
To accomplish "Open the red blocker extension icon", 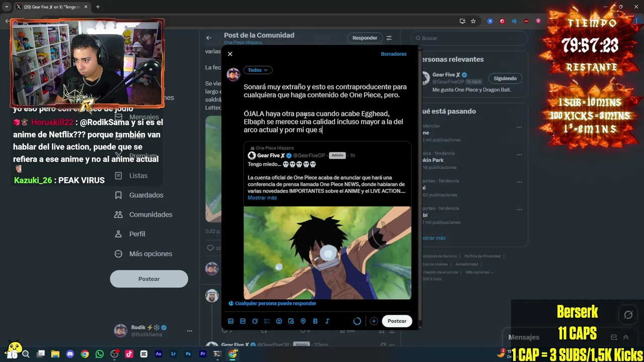I will click(x=526, y=21).
